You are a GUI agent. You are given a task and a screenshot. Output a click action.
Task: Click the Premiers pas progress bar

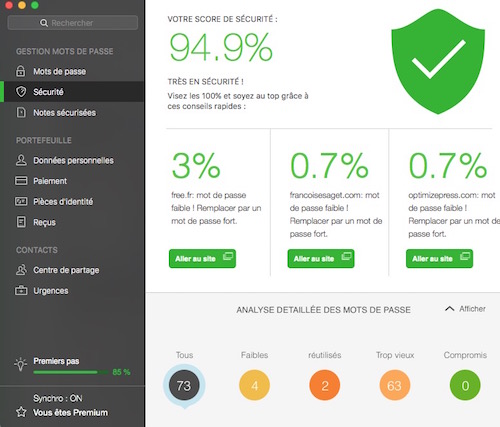click(71, 372)
